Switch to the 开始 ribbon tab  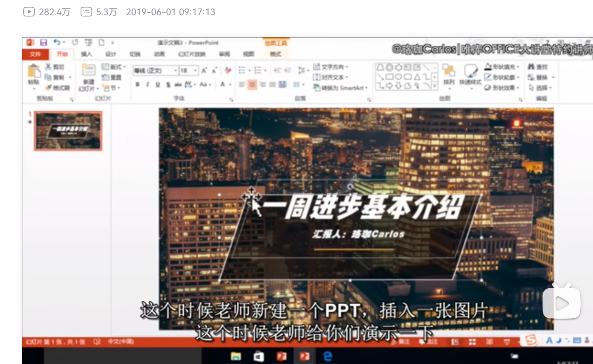point(62,54)
